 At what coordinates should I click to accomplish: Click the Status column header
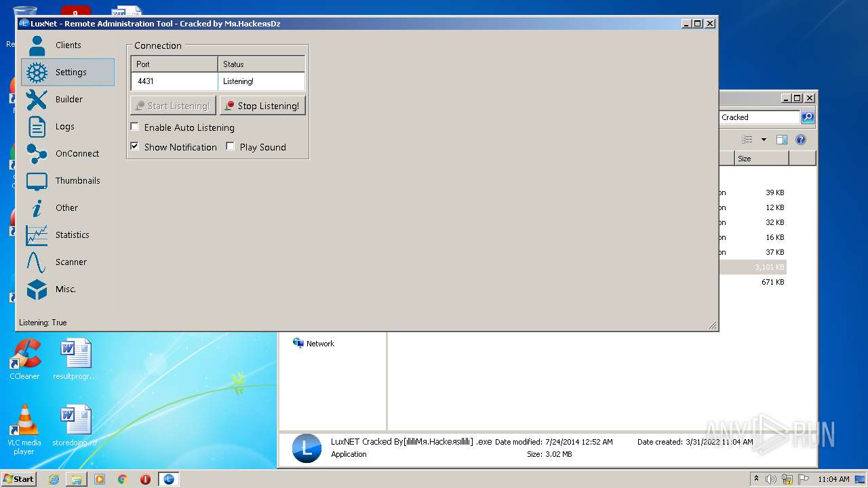(261, 64)
